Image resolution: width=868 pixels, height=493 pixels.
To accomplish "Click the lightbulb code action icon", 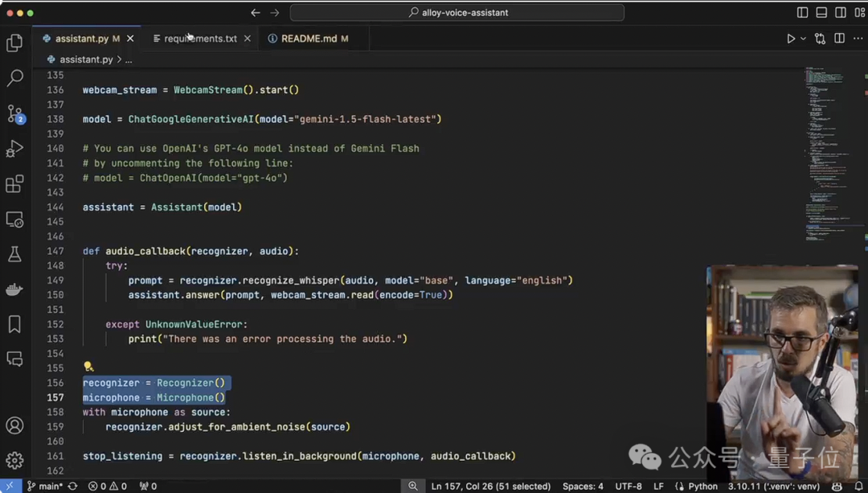I will coord(88,367).
